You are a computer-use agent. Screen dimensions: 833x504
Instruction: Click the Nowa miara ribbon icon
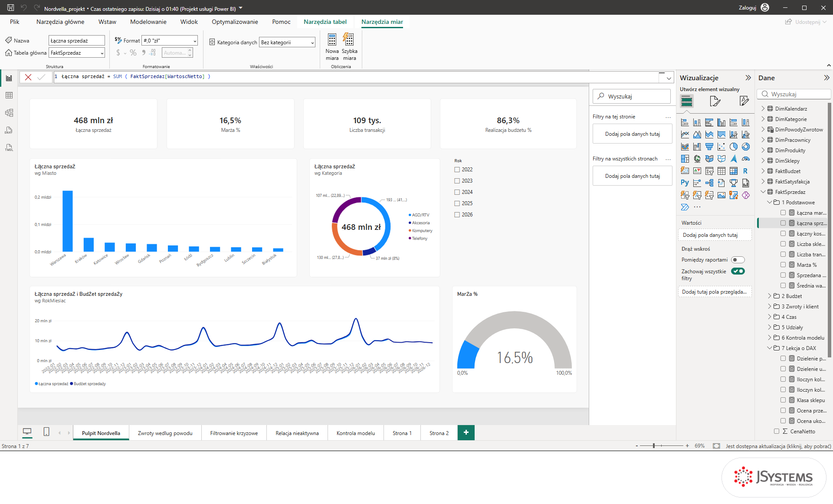[x=332, y=47]
